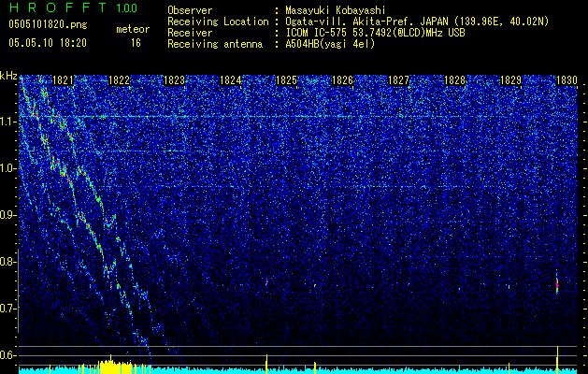Click the 1.0 frequency axis label
588x374 pixels.
(8, 168)
